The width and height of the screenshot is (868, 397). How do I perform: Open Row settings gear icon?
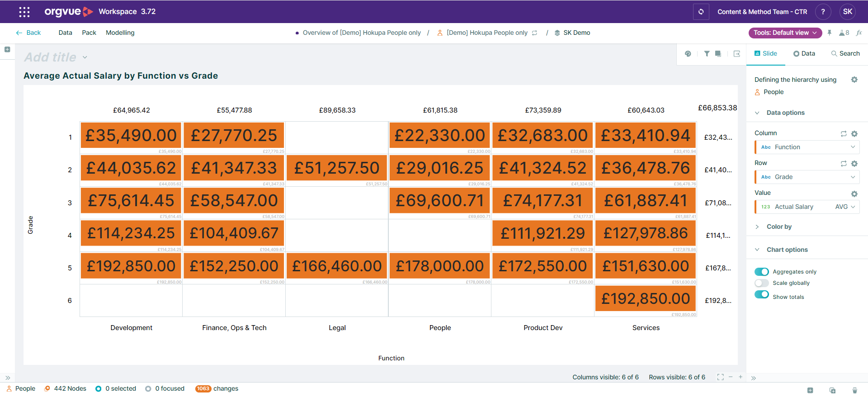[x=854, y=164]
